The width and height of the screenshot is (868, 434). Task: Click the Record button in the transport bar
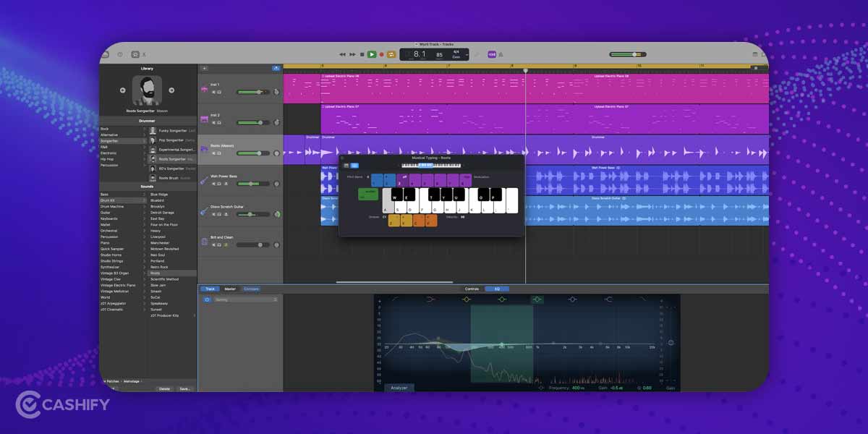[381, 54]
